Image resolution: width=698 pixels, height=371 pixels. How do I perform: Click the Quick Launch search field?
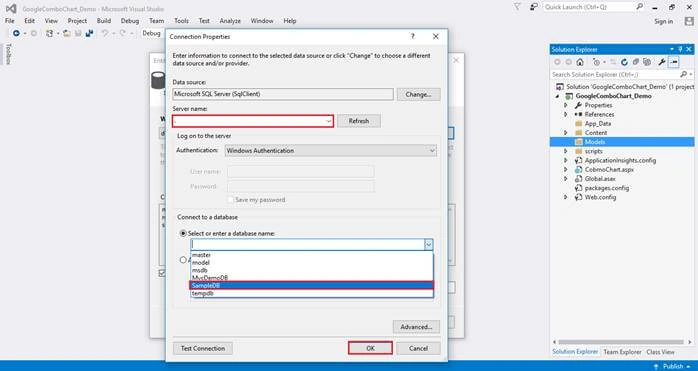tap(588, 7)
